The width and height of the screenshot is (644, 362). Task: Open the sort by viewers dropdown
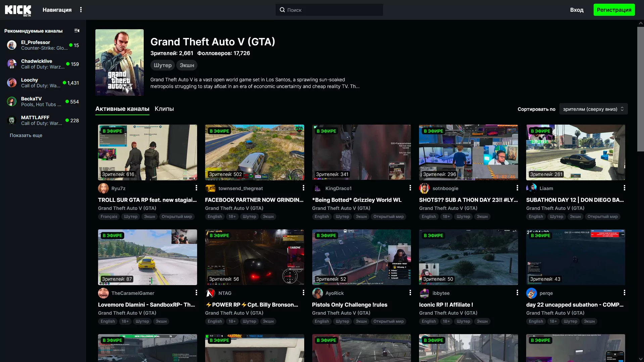593,109
